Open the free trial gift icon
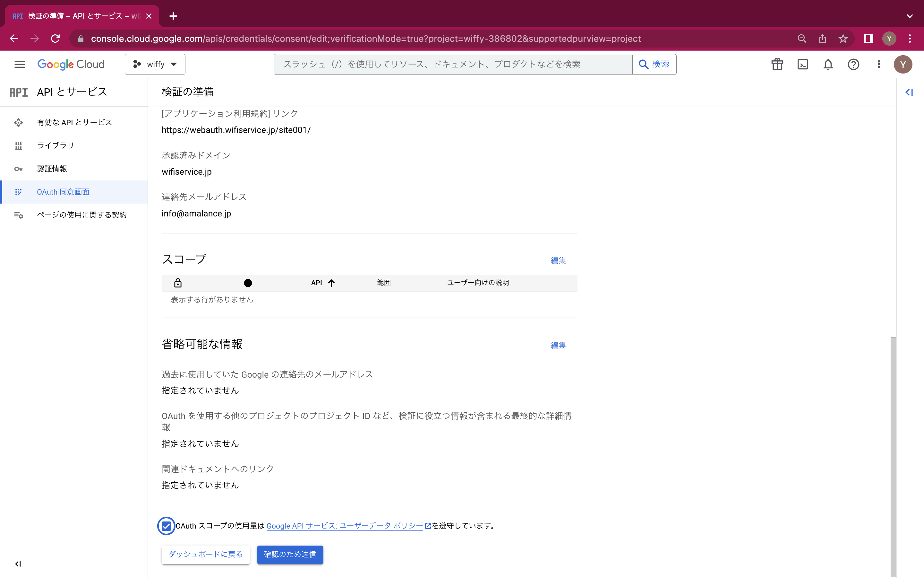The height and width of the screenshot is (578, 924). pos(777,64)
